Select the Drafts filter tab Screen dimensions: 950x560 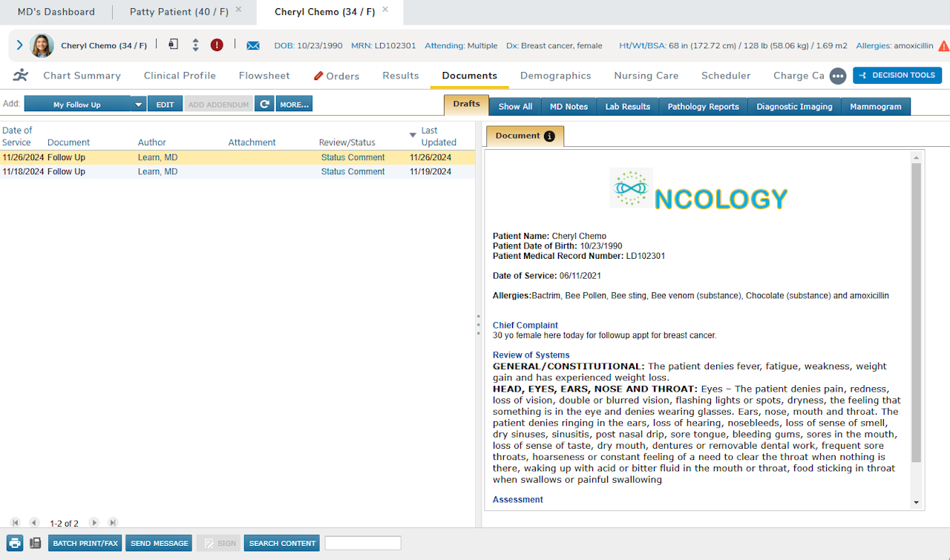(x=465, y=105)
